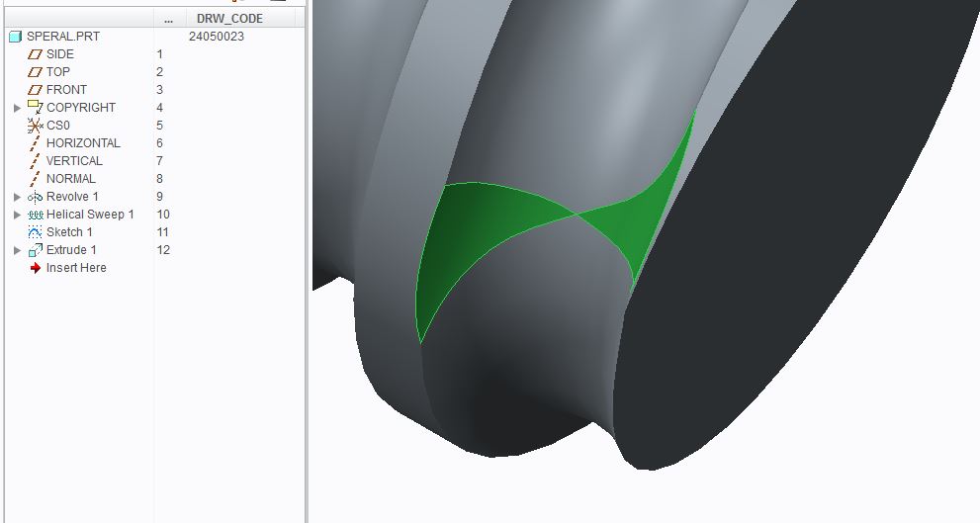This screenshot has height=523, width=980.
Task: Select the Sketch 1 label
Action: (x=69, y=232)
